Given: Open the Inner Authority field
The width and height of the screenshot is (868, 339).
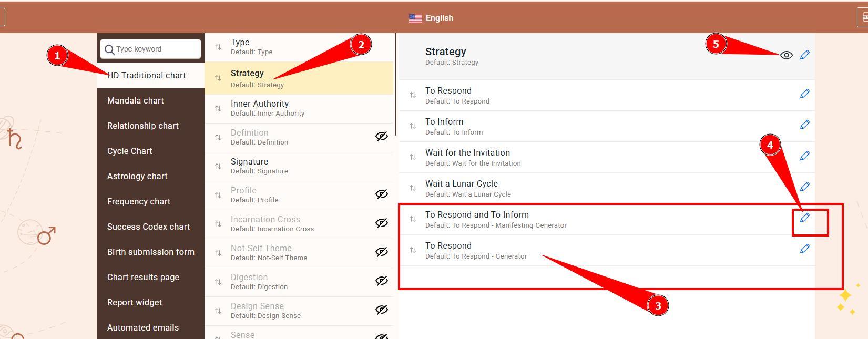Looking at the screenshot, I should click(294, 108).
